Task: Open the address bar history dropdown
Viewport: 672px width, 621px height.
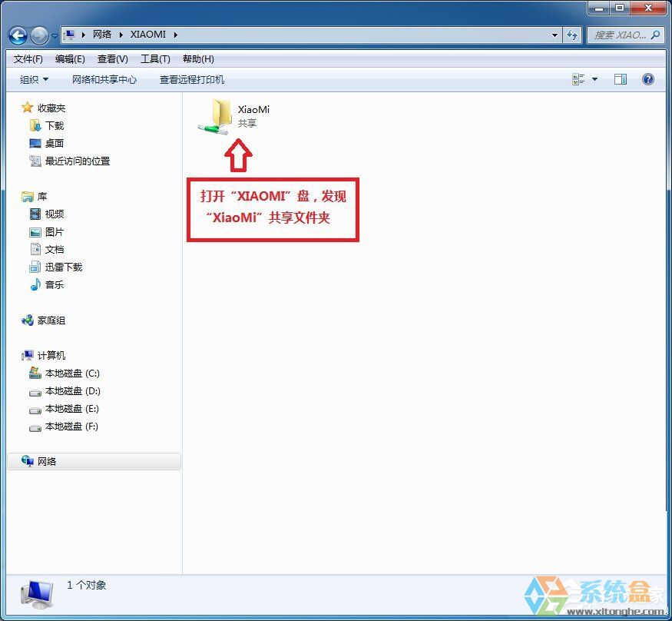Action: (x=554, y=35)
